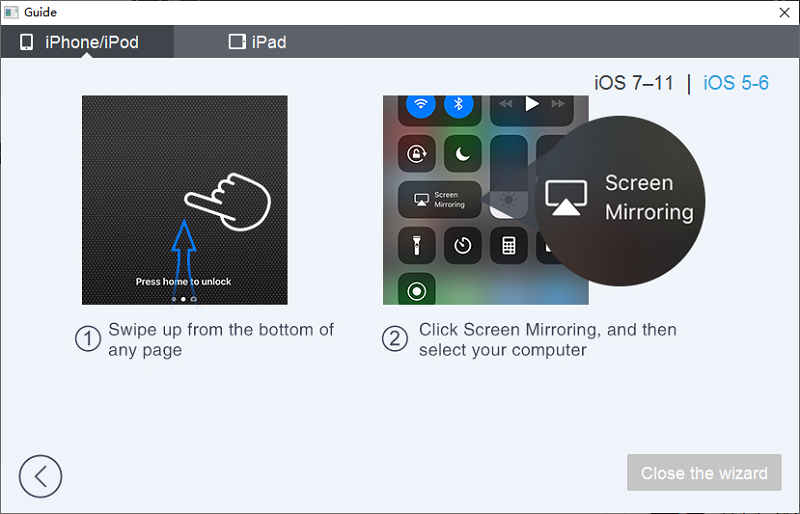Screen dimensions: 800x514
Task: Select the iOS 7–11 instructions
Action: (634, 83)
